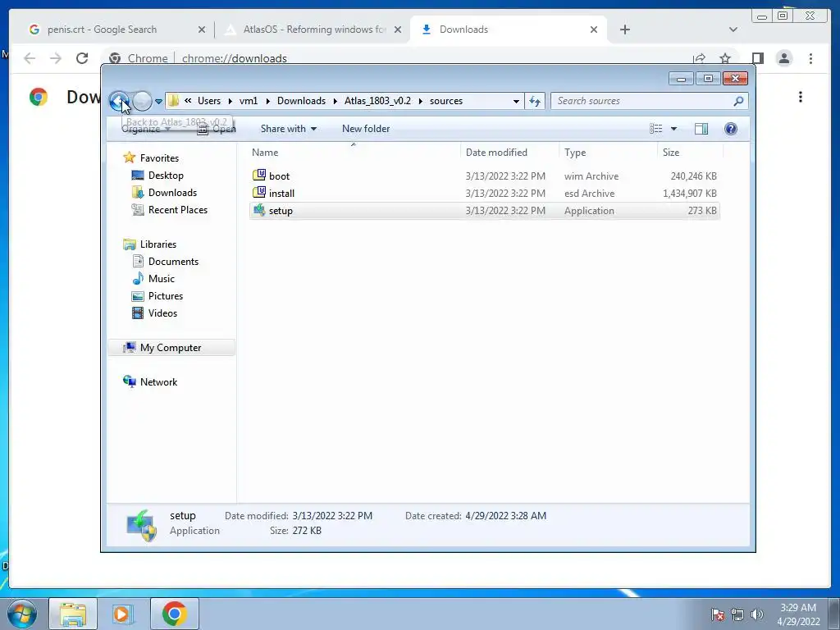
Task: Open Libraries in navigation pane
Action: [158, 244]
